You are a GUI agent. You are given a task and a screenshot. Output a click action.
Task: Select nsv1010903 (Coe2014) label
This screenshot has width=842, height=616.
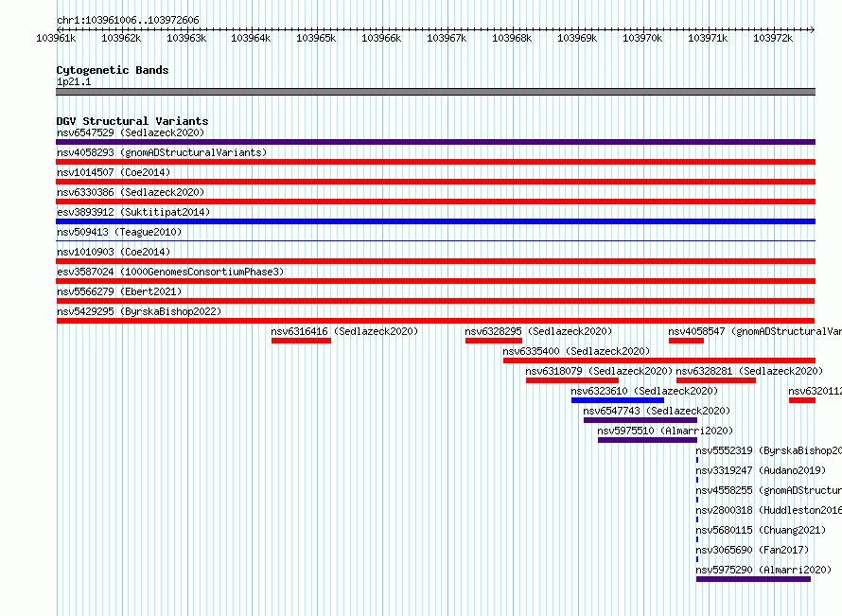tap(114, 252)
